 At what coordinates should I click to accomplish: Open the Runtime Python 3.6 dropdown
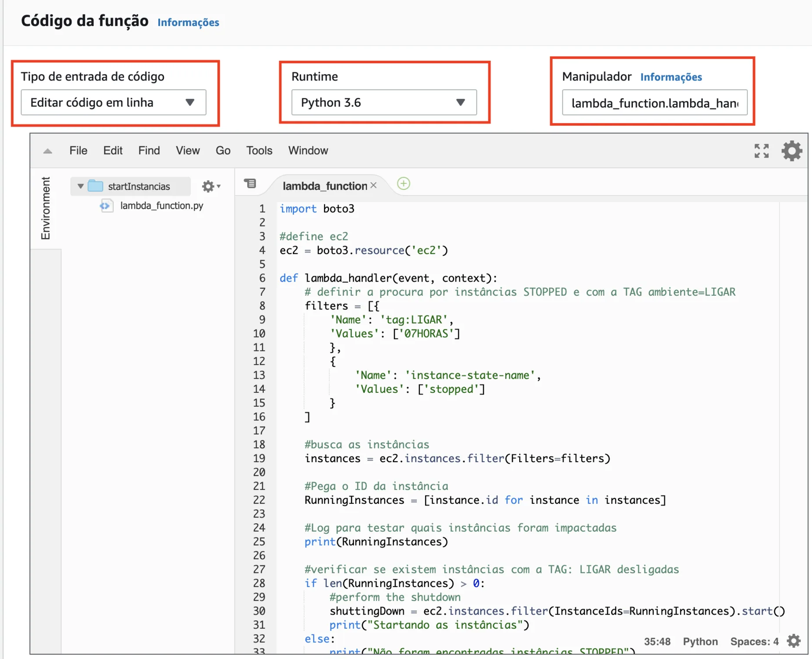pos(384,102)
